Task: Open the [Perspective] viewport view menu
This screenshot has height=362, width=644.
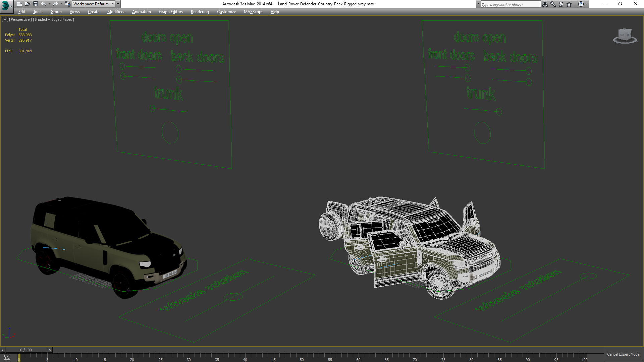Action: (20, 19)
